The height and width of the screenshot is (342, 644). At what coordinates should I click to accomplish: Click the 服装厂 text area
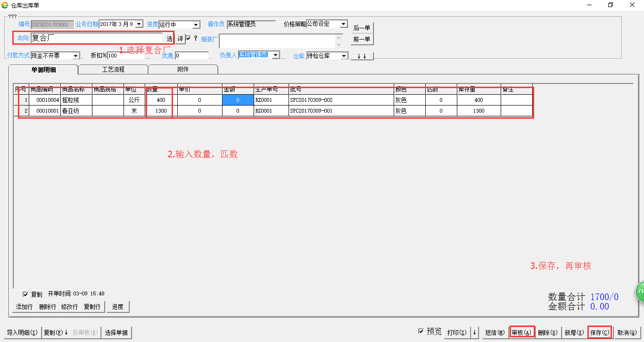tap(278, 41)
